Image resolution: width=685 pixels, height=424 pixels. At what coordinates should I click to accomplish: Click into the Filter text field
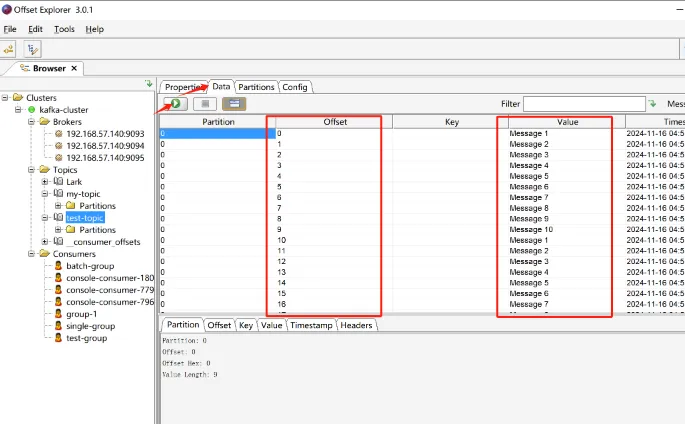click(584, 104)
